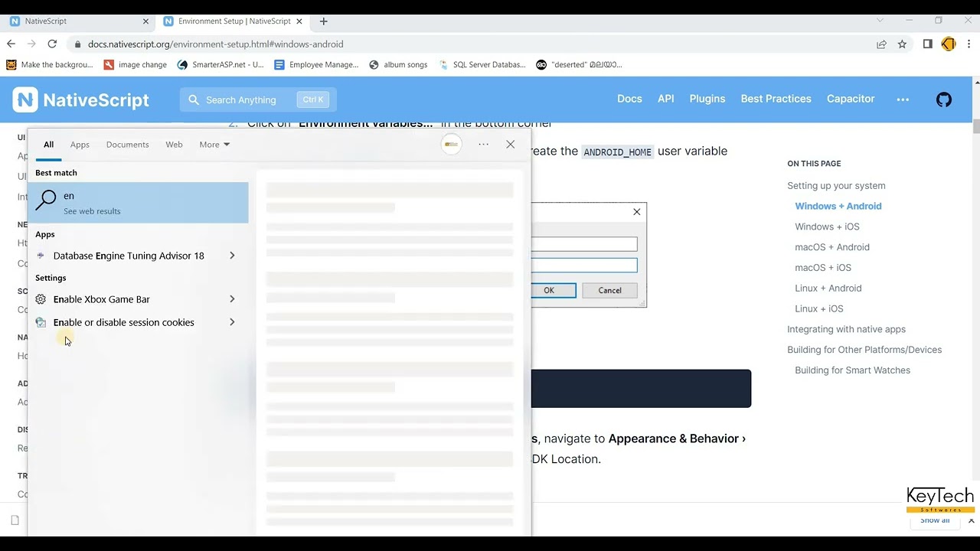Viewport: 980px width, 551px height.
Task: Jump to Windows + iOS section
Action: point(827,227)
